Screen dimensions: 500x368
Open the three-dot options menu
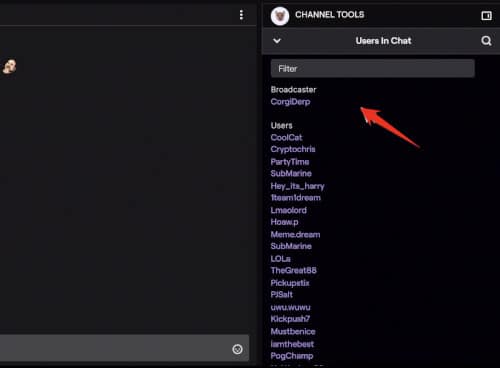241,15
